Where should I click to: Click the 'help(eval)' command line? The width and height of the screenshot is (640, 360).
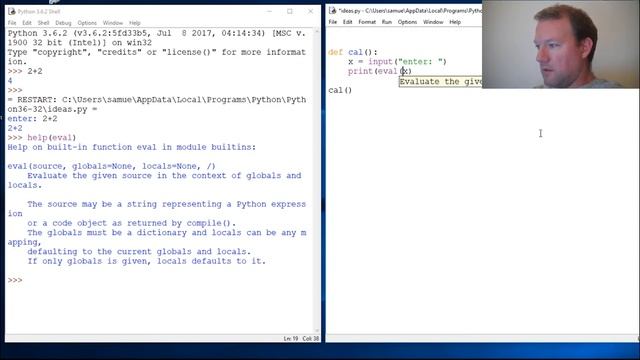(42, 138)
